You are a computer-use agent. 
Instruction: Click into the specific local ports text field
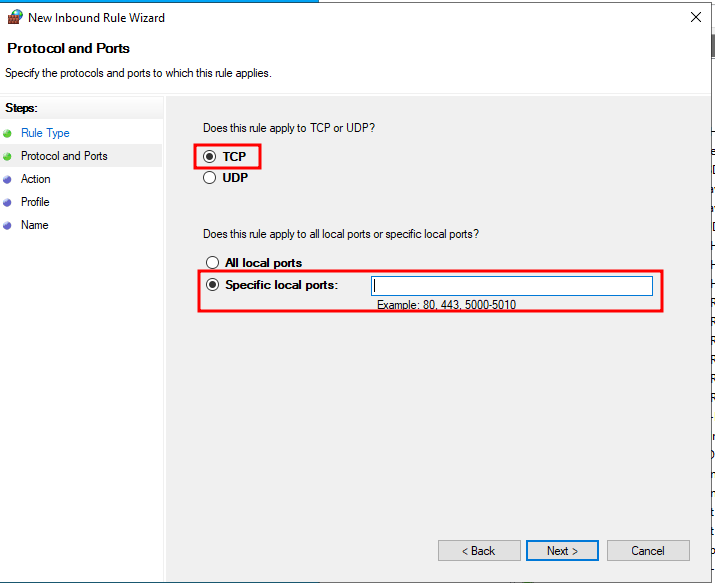[512, 286]
